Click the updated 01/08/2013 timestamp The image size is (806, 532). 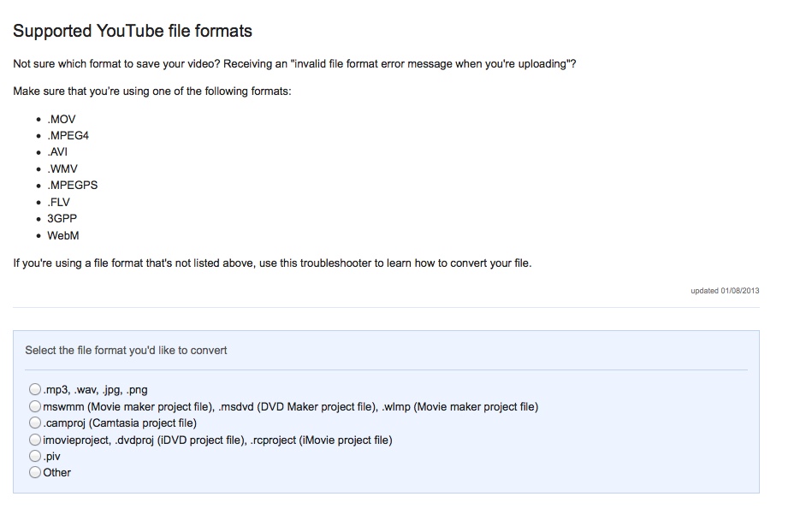pyautogui.click(x=726, y=290)
